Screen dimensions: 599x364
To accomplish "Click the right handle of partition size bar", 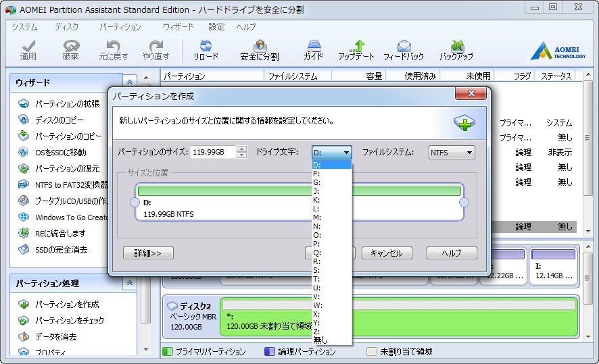I will 464,203.
